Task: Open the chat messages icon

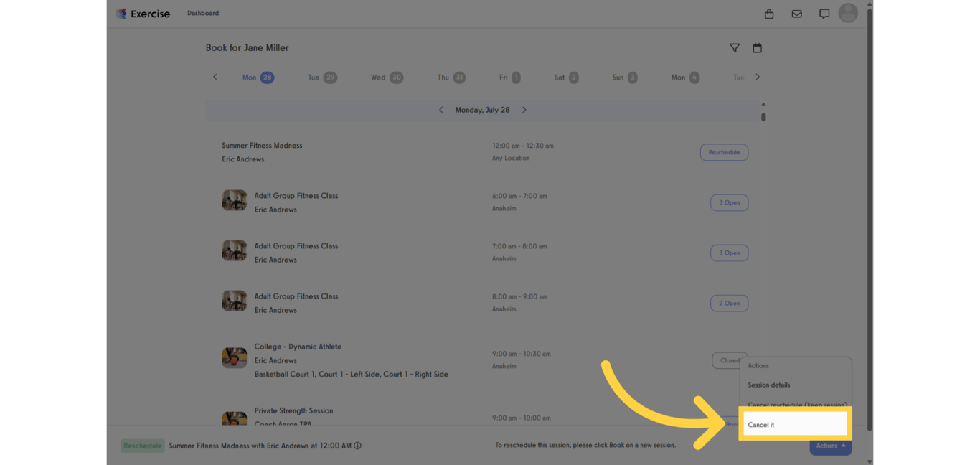Action: coord(824,13)
